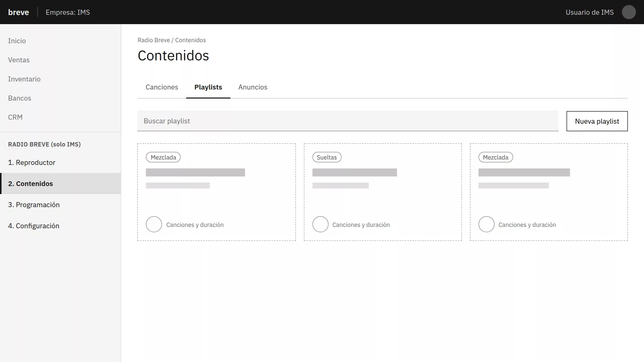The image size is (644, 362).
Task: Click Mezclada tag on first playlist card
Action: click(163, 157)
